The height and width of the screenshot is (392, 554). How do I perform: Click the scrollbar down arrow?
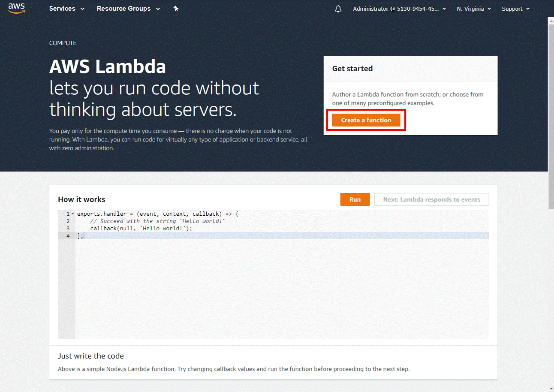coord(551,389)
